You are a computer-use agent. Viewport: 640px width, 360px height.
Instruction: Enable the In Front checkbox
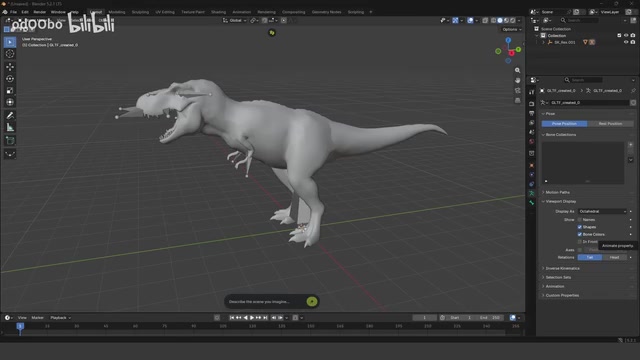[x=580, y=242]
